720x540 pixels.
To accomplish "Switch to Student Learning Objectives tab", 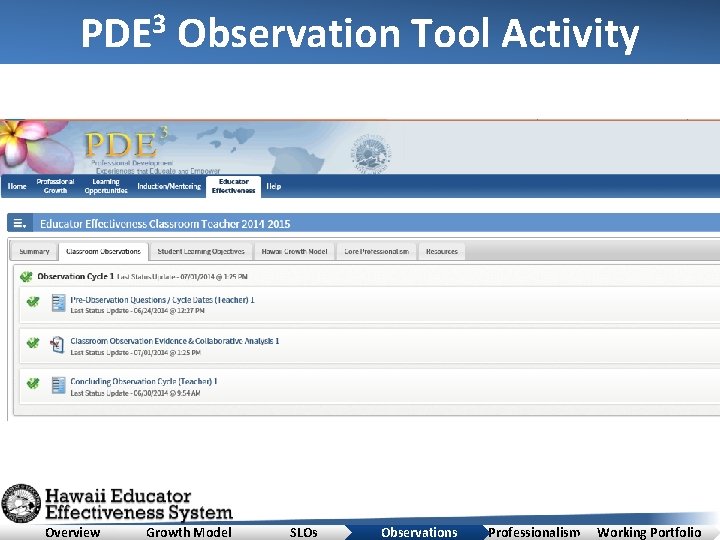I will click(201, 252).
